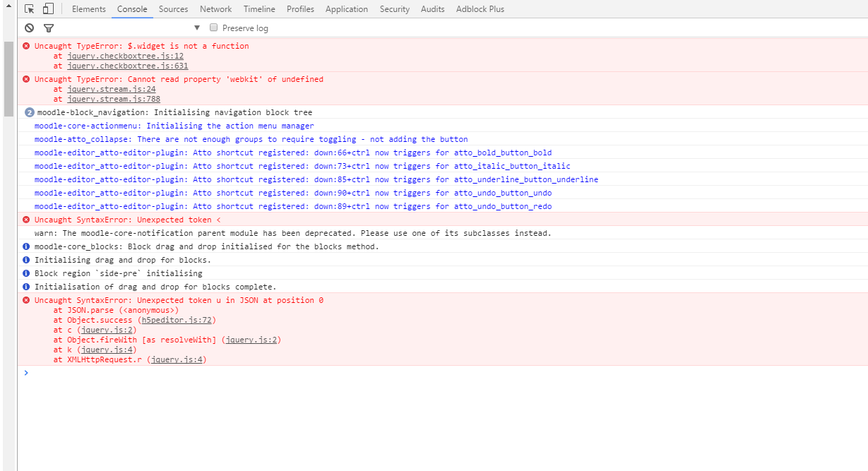Select the Console tab
The image size is (868, 471).
point(132,9)
